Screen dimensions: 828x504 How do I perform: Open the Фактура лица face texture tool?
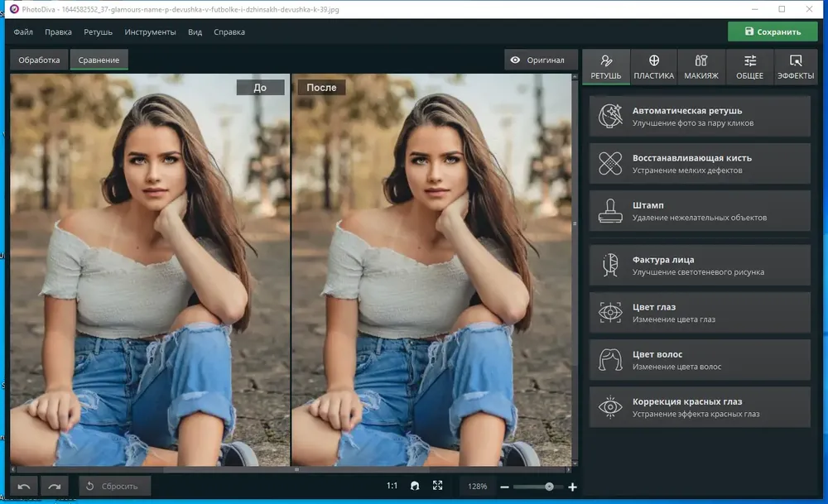point(700,266)
